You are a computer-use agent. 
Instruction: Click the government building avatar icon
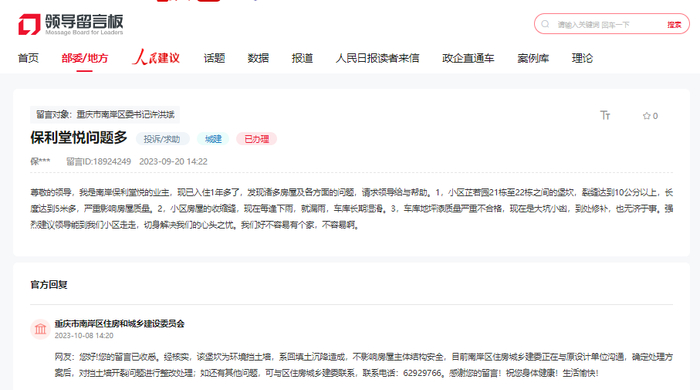pyautogui.click(x=40, y=329)
